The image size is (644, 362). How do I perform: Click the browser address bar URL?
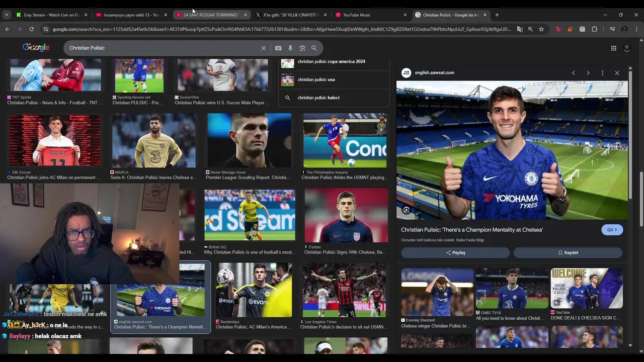pyautogui.click(x=282, y=29)
